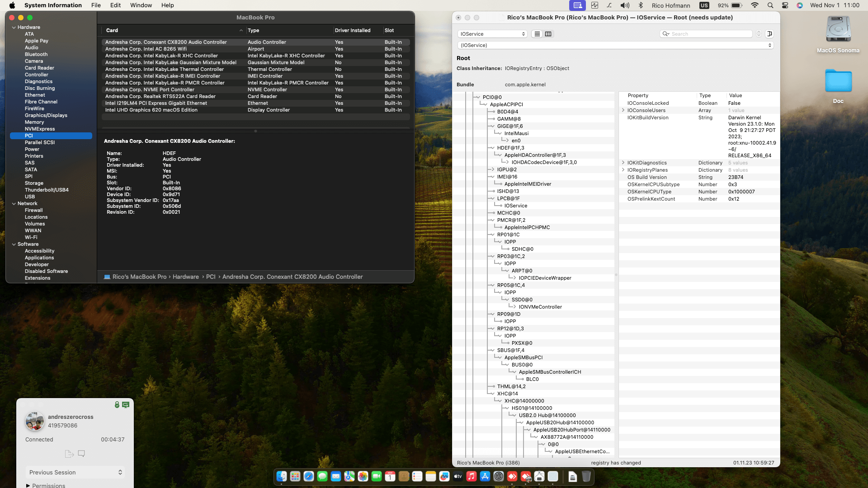Open Launchpad from the Dock

coord(295,476)
